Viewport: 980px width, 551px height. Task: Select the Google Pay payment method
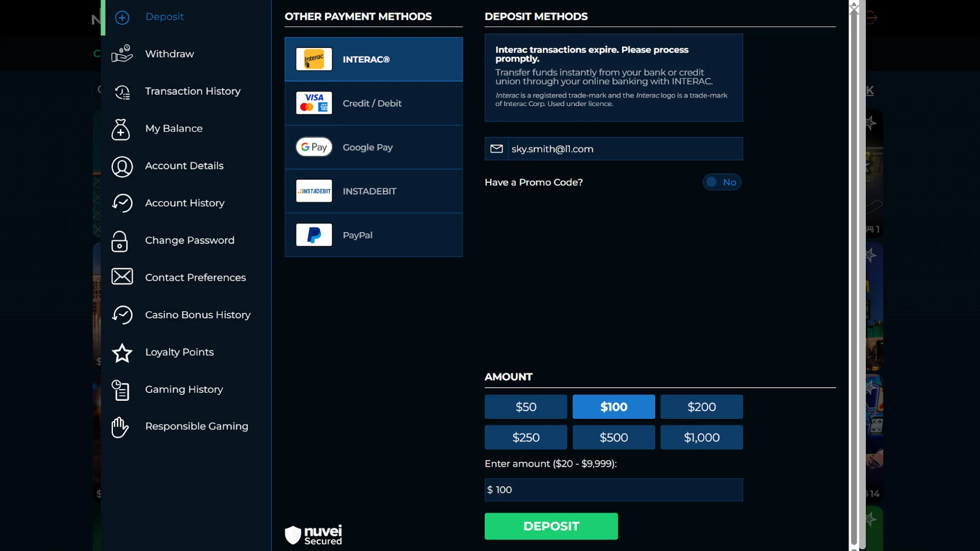click(373, 147)
